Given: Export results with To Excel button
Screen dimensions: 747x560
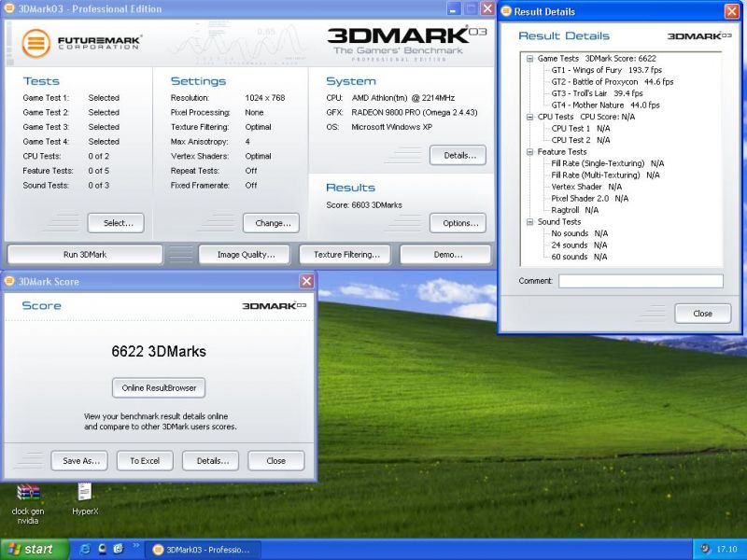Looking at the screenshot, I should pyautogui.click(x=145, y=460).
